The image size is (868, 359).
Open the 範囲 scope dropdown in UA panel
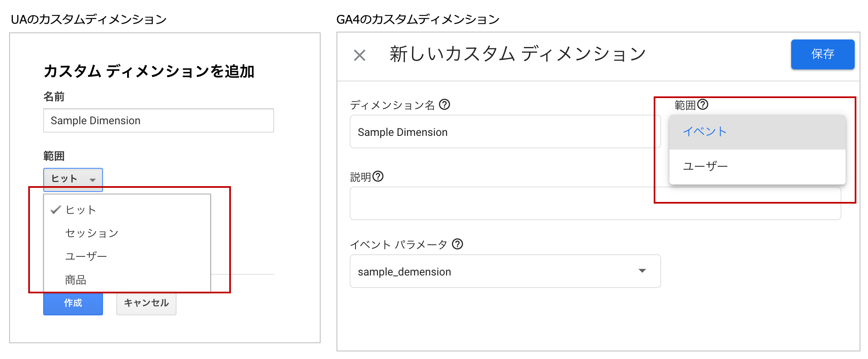tap(73, 179)
